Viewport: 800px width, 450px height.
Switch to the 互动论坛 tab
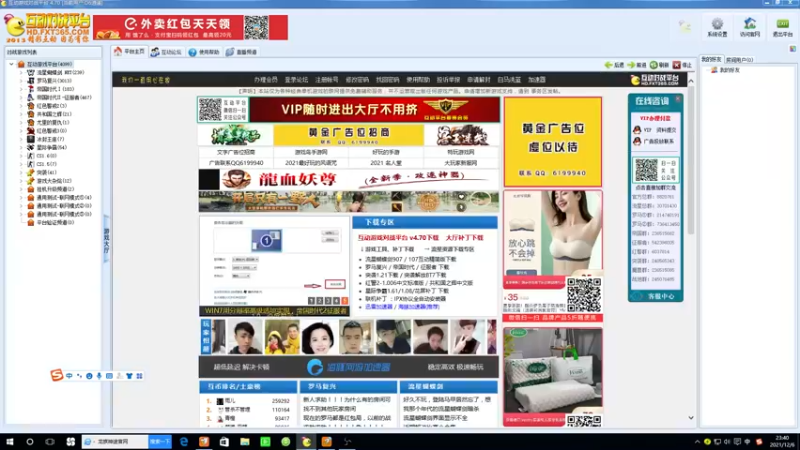click(x=166, y=52)
